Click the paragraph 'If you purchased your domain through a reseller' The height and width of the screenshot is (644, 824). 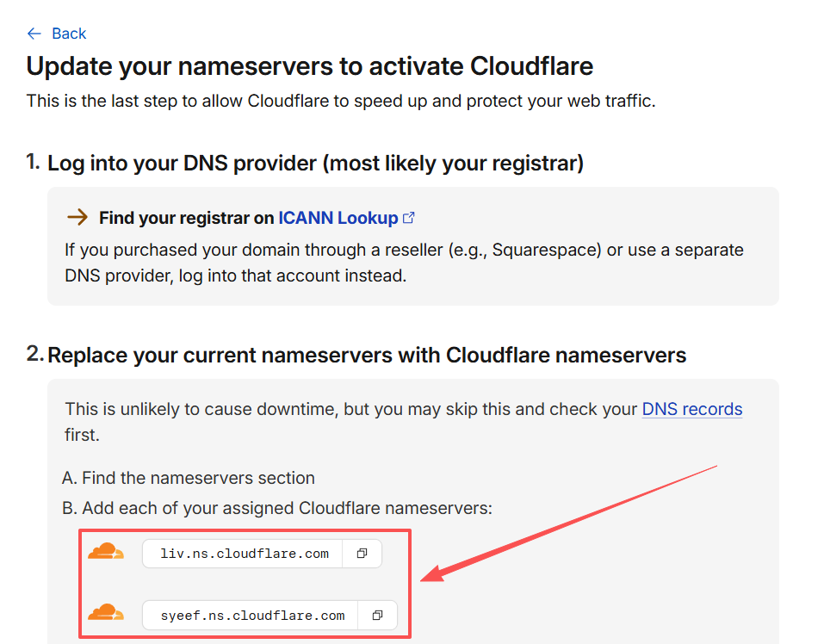(404, 262)
